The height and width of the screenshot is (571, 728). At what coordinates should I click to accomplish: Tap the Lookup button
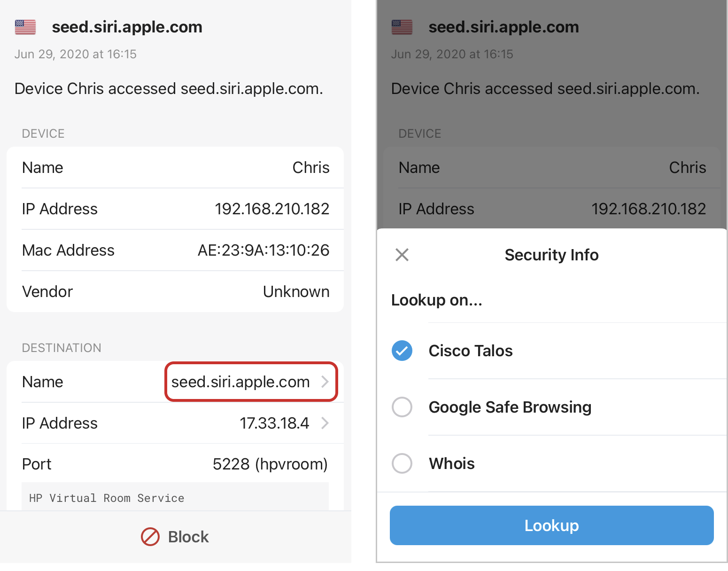552,525
